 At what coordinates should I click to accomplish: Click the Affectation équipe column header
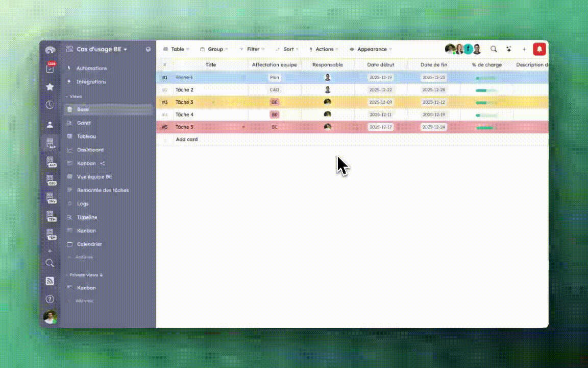coord(274,64)
